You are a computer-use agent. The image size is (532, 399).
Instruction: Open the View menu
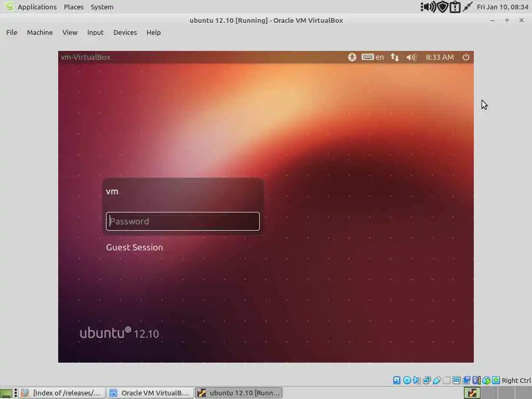(70, 33)
